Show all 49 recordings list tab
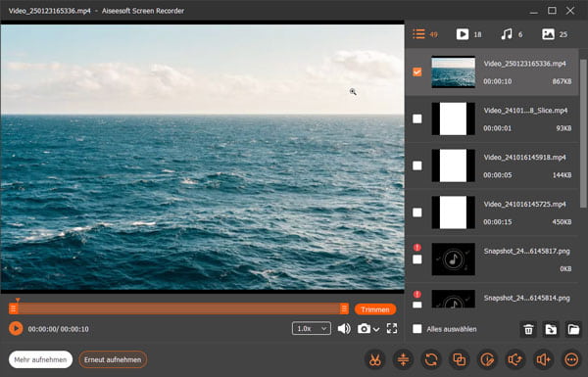The height and width of the screenshot is (377, 588). [x=425, y=34]
